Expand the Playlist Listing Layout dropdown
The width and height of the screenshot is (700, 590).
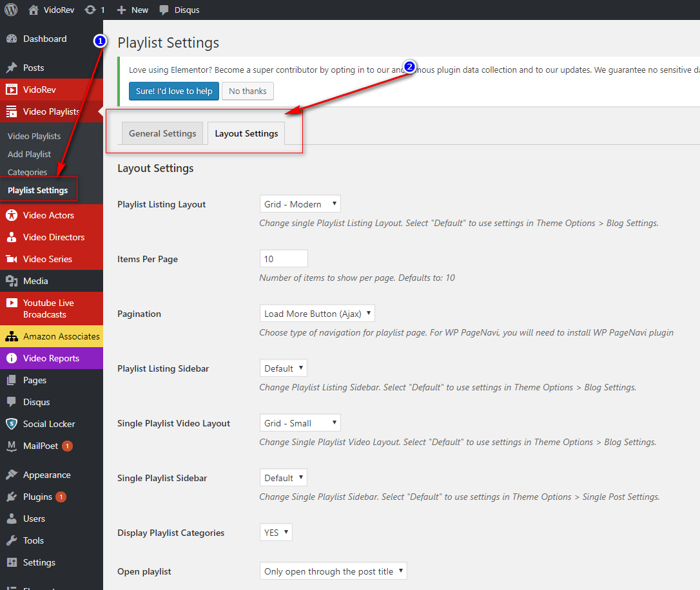[x=300, y=204]
